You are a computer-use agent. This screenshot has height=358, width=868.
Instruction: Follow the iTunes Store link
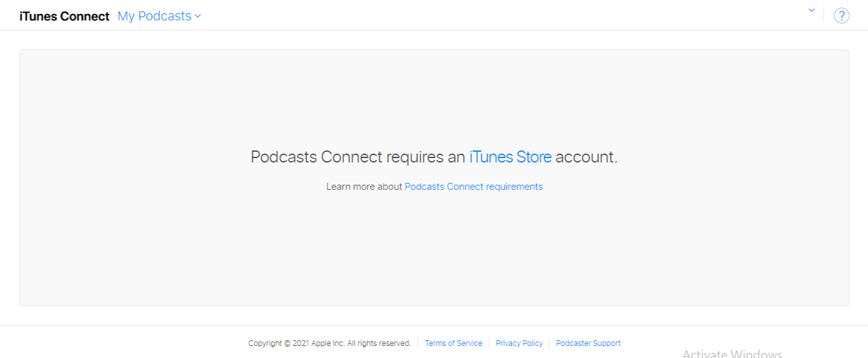[510, 157]
